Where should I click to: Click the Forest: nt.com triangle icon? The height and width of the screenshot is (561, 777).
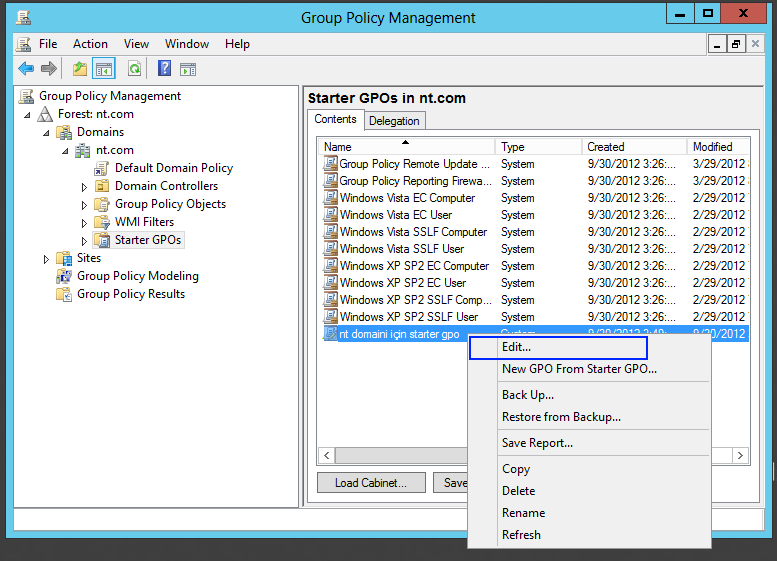coord(45,114)
